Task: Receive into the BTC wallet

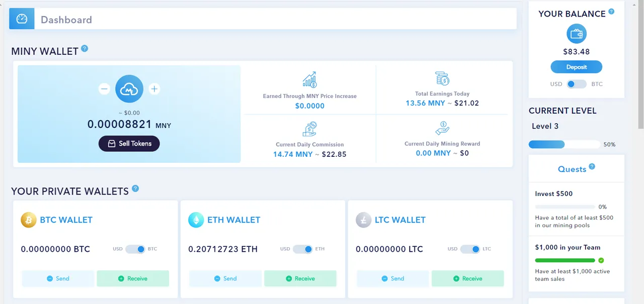Action: pyautogui.click(x=133, y=278)
